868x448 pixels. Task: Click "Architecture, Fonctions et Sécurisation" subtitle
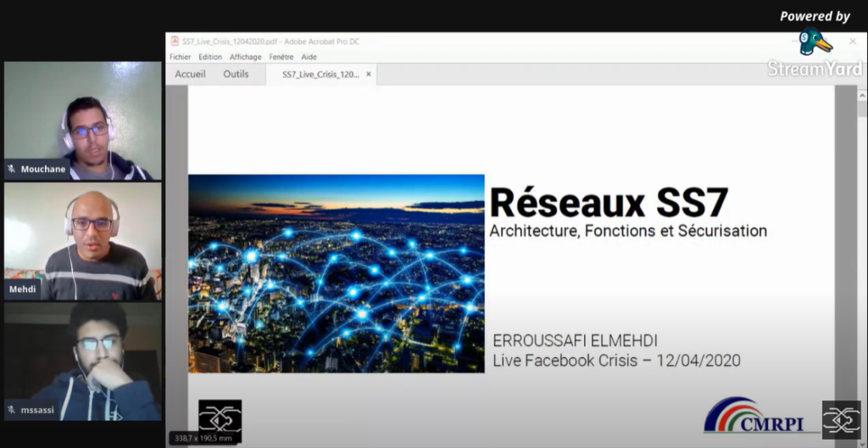click(628, 231)
